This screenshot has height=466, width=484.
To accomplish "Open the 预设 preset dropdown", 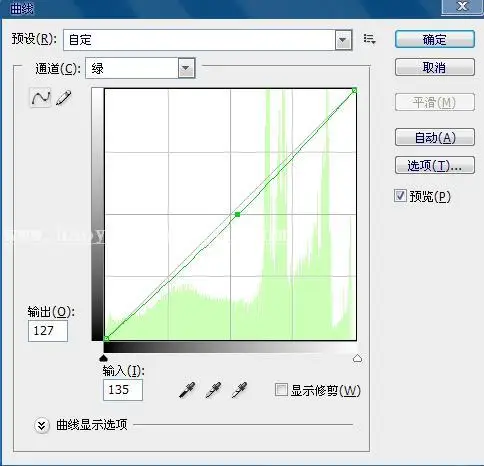I will pyautogui.click(x=208, y=40).
